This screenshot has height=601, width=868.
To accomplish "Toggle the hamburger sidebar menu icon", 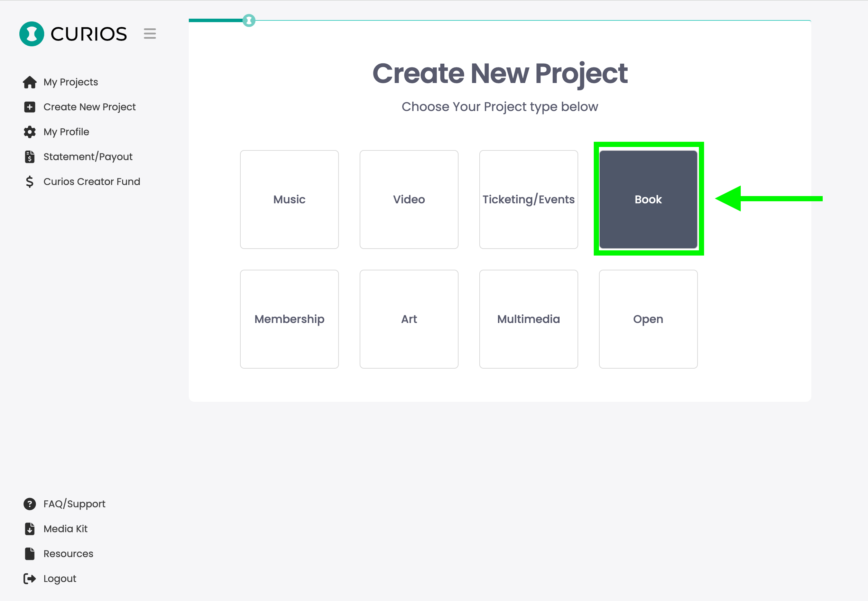I will 150,34.
